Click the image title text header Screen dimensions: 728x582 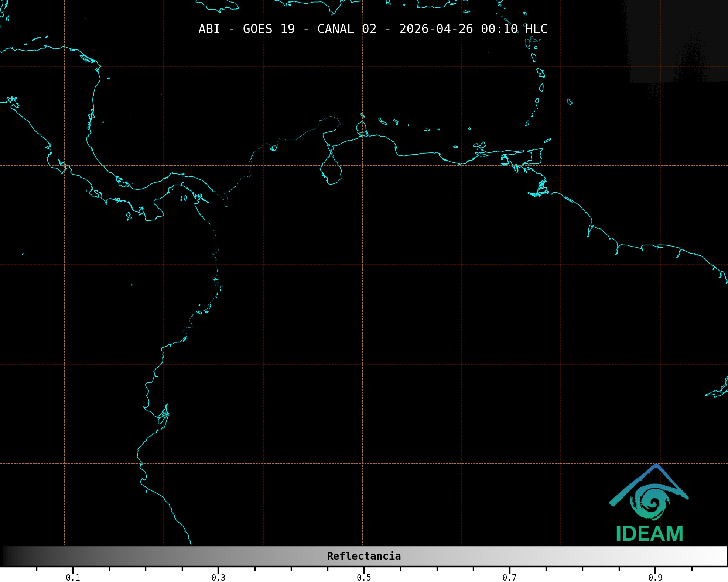click(x=372, y=29)
